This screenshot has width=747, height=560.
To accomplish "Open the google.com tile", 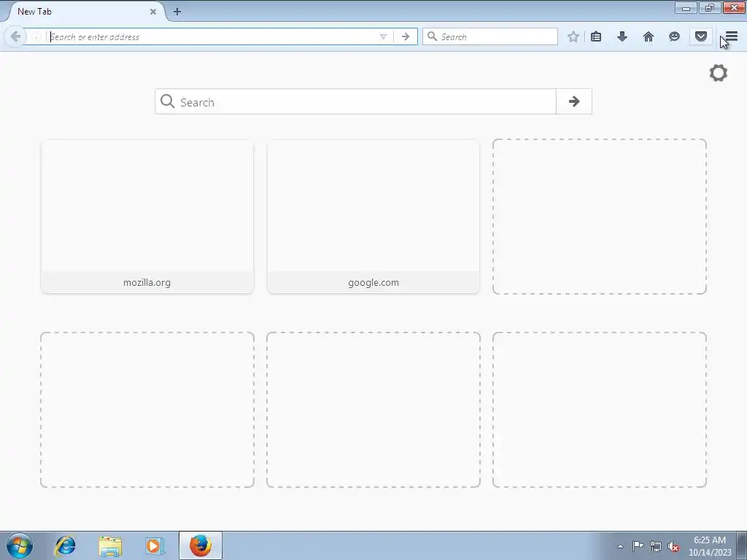I will point(373,216).
